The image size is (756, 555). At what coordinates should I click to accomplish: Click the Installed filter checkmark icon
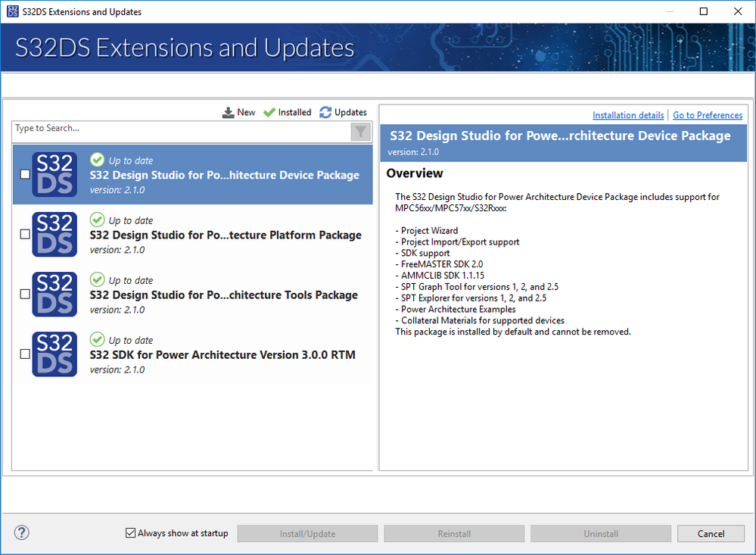click(269, 113)
